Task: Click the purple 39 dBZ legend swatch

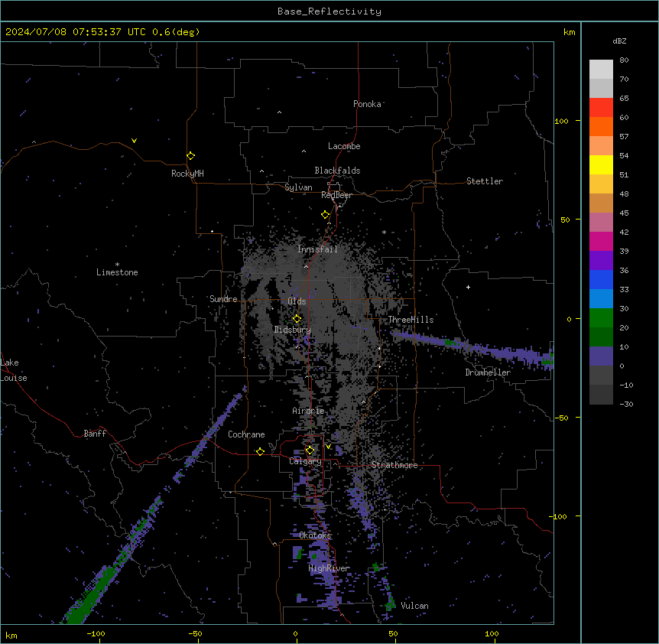Action: pyautogui.click(x=601, y=260)
